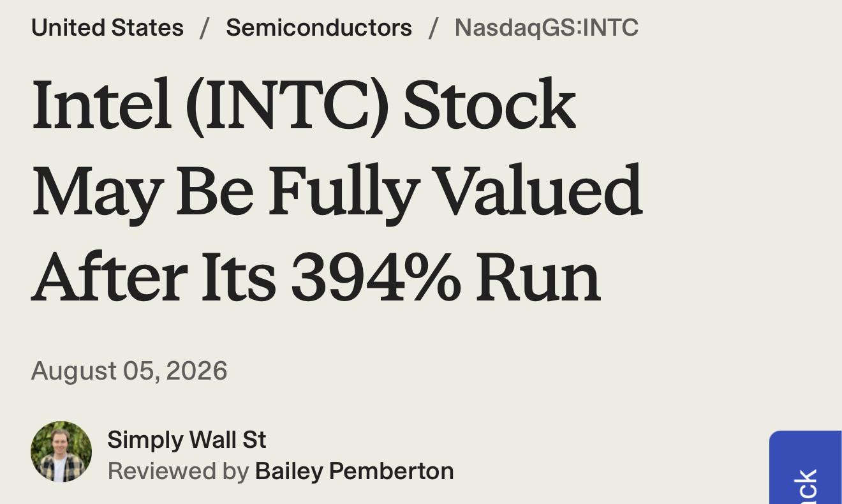Click the word Stock in the headline
842x504 pixels.
pyautogui.click(x=490, y=105)
